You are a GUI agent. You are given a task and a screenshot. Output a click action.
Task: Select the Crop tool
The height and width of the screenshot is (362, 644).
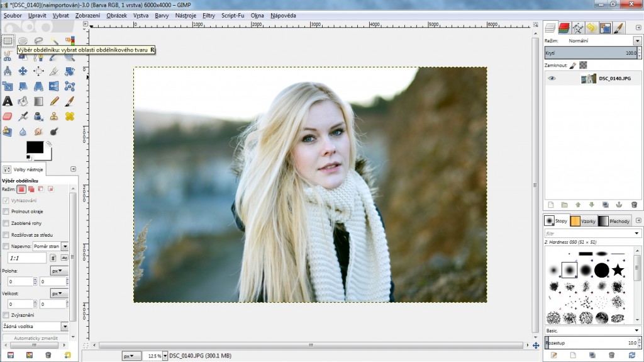(54, 71)
